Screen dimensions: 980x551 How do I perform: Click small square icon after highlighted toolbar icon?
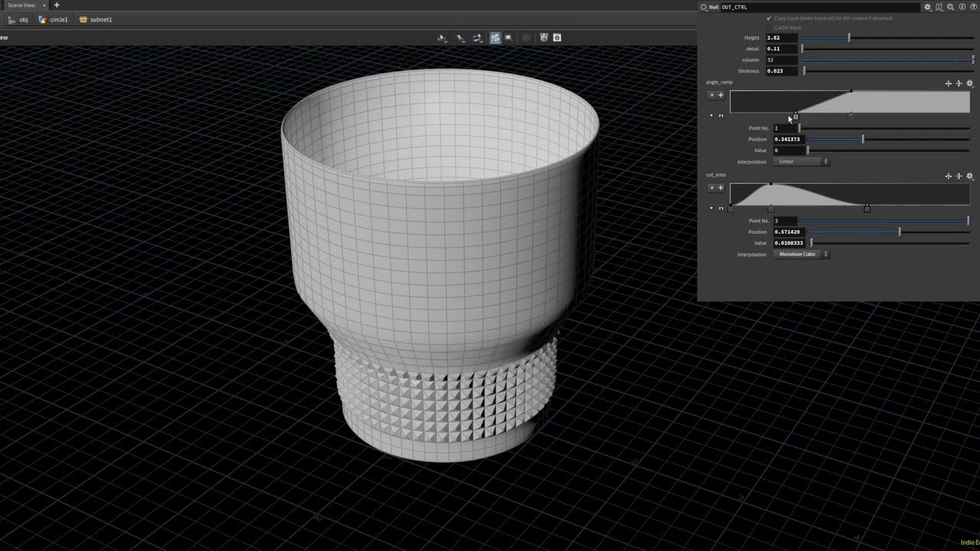click(x=508, y=37)
